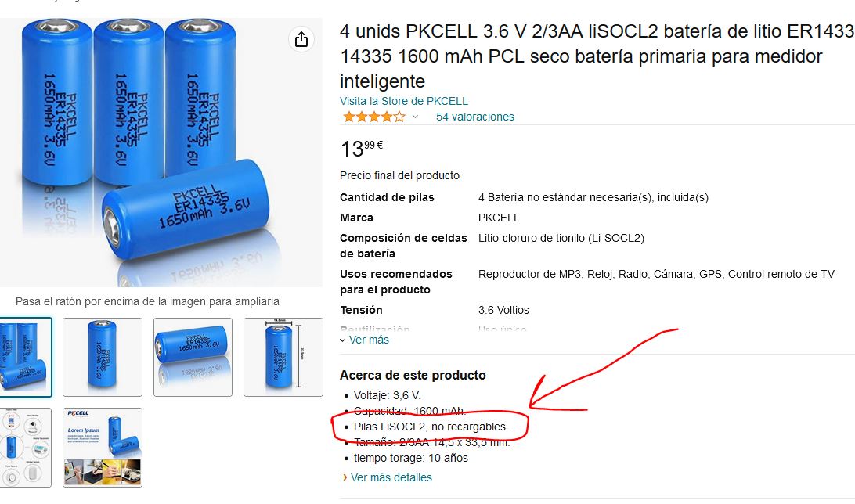Viewport: 855px width, 504px height.
Task: Click the Pilas LiSOCL2 no recargables bullet
Action: [x=431, y=427]
